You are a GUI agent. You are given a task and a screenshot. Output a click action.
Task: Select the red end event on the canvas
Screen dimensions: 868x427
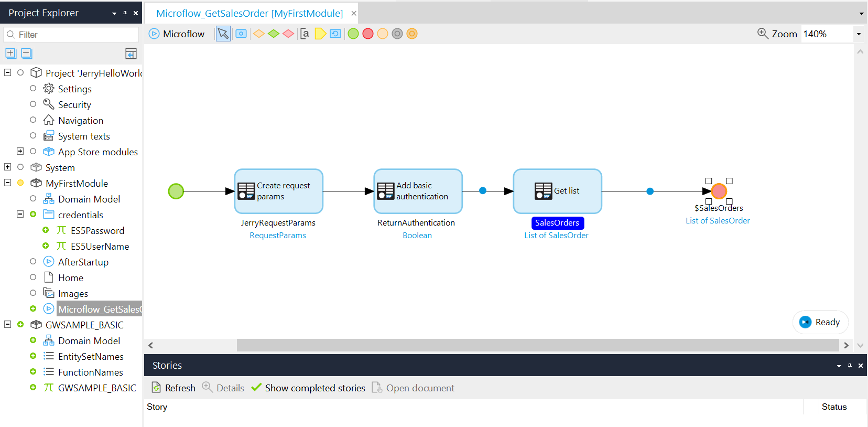coord(719,191)
